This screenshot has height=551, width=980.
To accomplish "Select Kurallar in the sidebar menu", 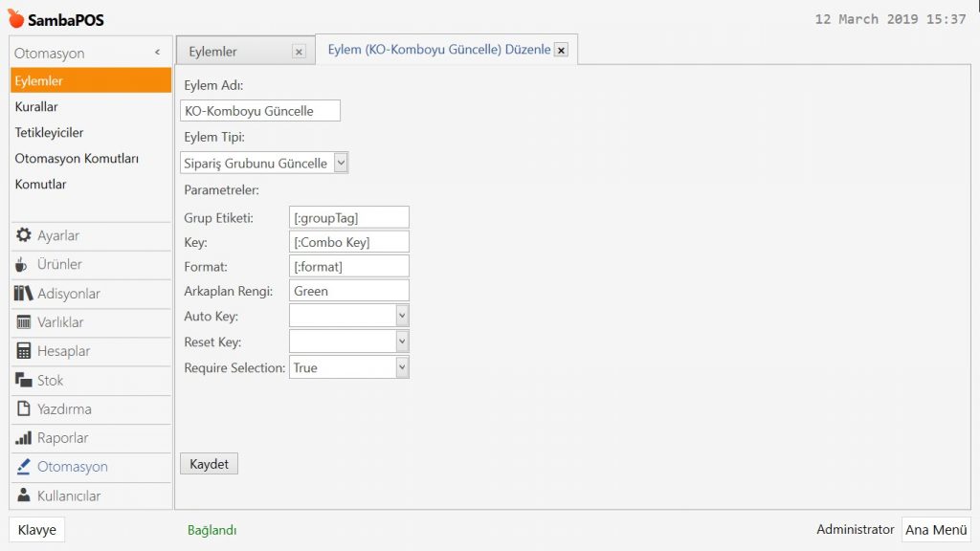I will coord(36,107).
